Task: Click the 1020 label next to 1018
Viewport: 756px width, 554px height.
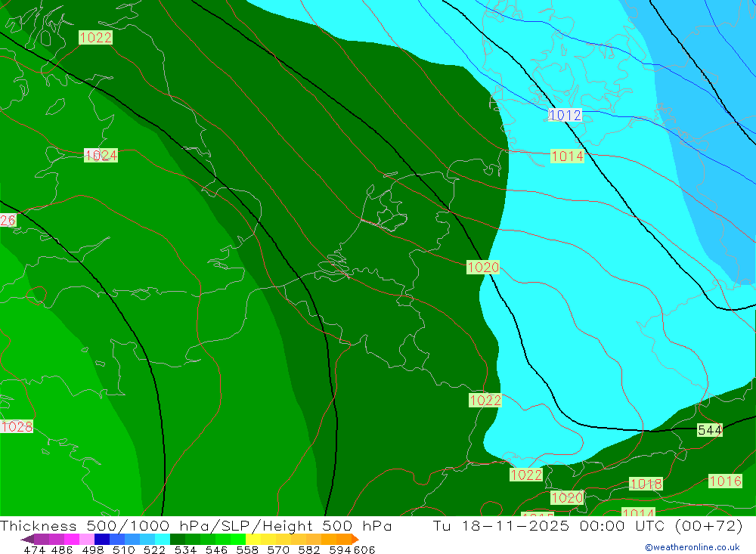Action: [567, 497]
